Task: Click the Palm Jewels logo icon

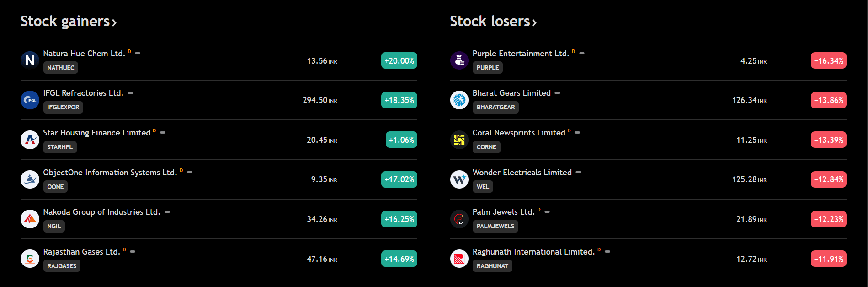Action: (459, 219)
